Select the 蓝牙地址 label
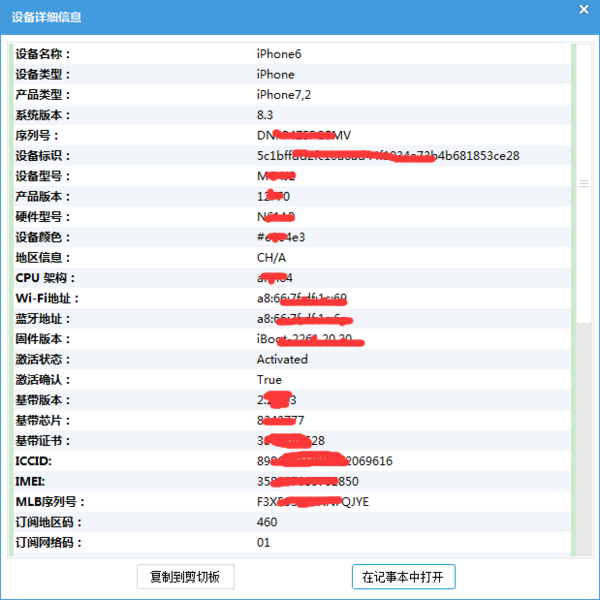The width and height of the screenshot is (600, 600). [43, 318]
